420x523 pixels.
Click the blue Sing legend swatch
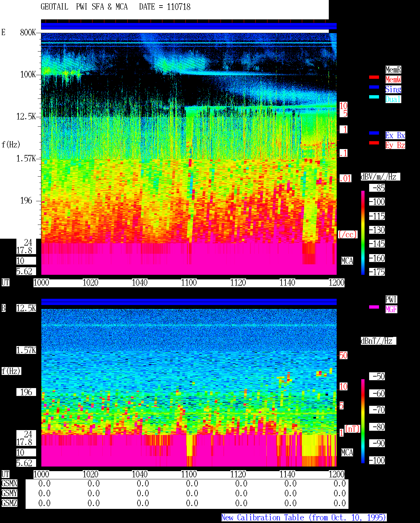coord(374,87)
